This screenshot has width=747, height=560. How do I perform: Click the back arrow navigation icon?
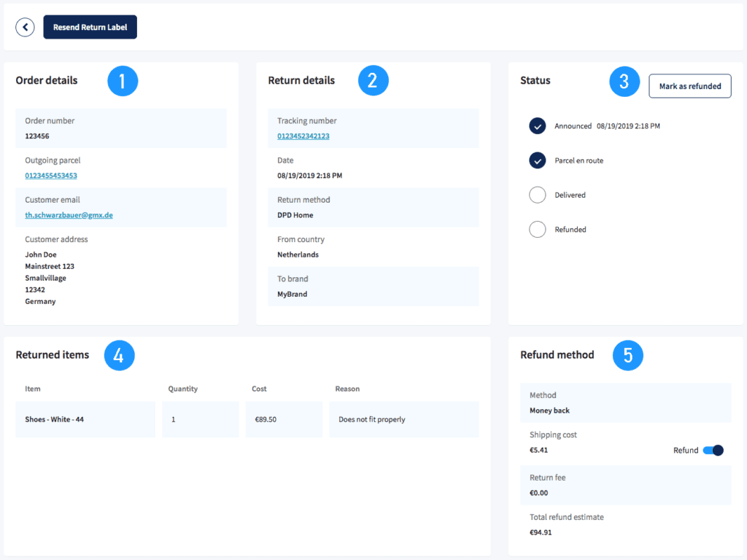(x=25, y=27)
